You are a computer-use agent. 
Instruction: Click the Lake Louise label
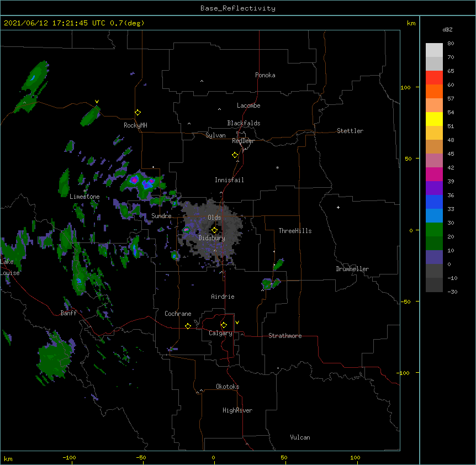10,267
